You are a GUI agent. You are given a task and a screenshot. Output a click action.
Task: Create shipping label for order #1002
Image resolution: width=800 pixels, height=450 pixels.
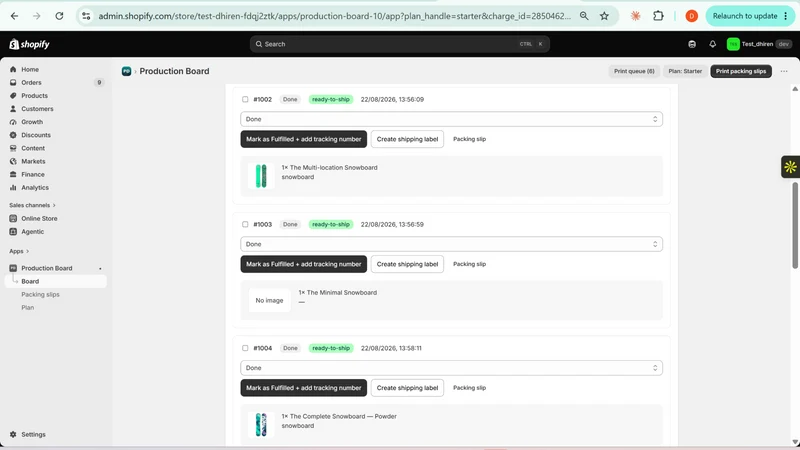407,139
